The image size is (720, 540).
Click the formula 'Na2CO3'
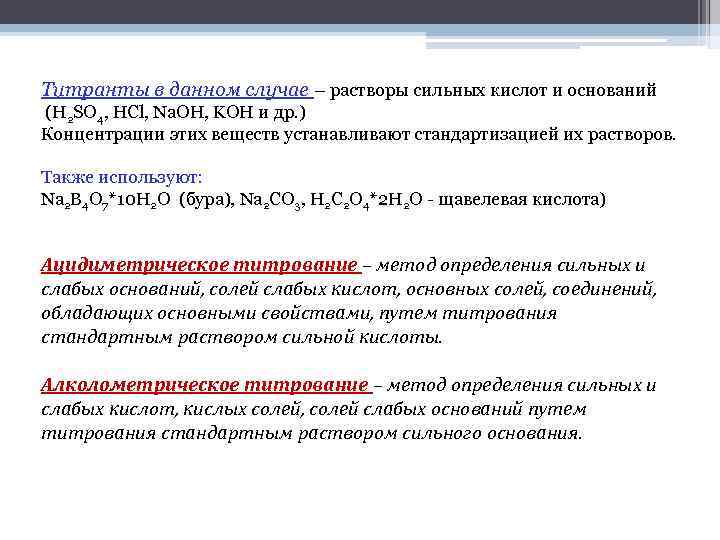(272, 201)
